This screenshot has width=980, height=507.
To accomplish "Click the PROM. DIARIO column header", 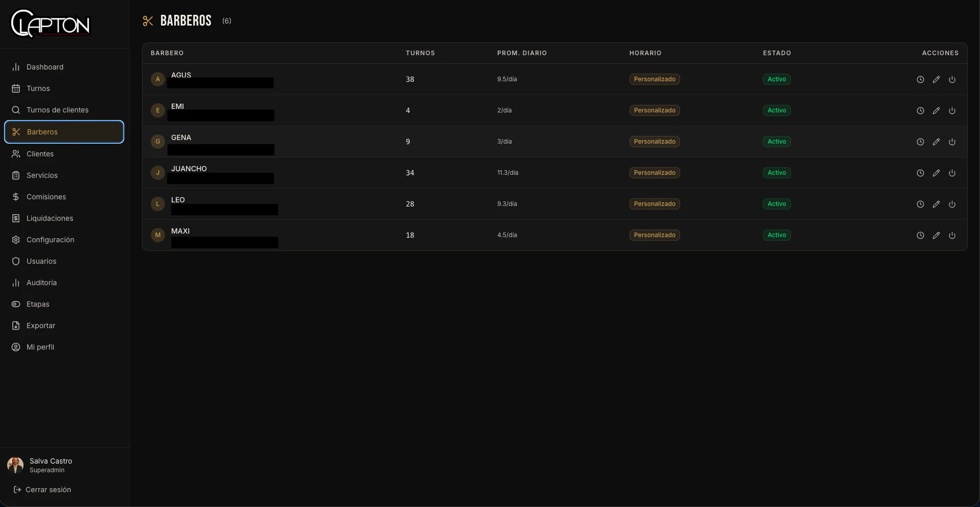I will click(x=522, y=53).
